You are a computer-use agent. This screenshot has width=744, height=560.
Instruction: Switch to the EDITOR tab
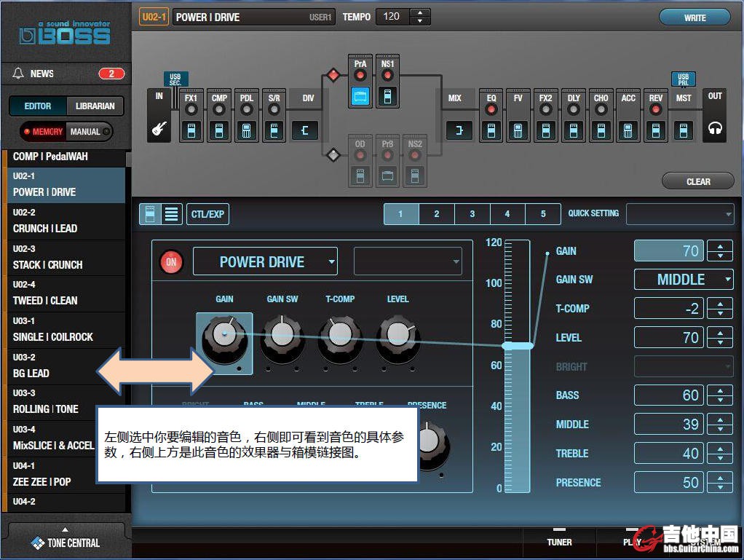pyautogui.click(x=38, y=106)
